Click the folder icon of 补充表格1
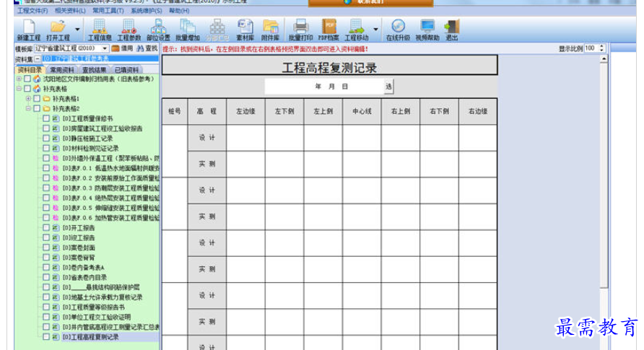Image resolution: width=644 pixels, height=350 pixels. pos(47,98)
